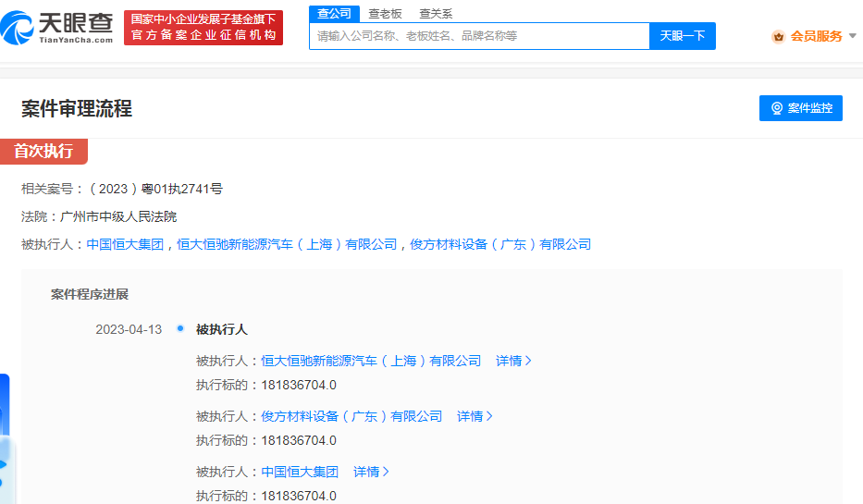Select the 查公司 tab
Image resolution: width=863 pixels, height=504 pixels.
click(x=334, y=14)
